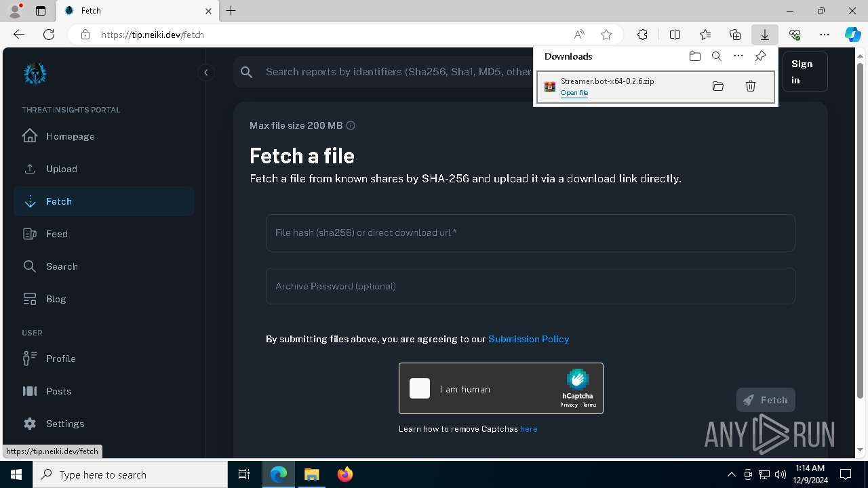The height and width of the screenshot is (488, 868).
Task: Refresh the page
Action: click(49, 35)
